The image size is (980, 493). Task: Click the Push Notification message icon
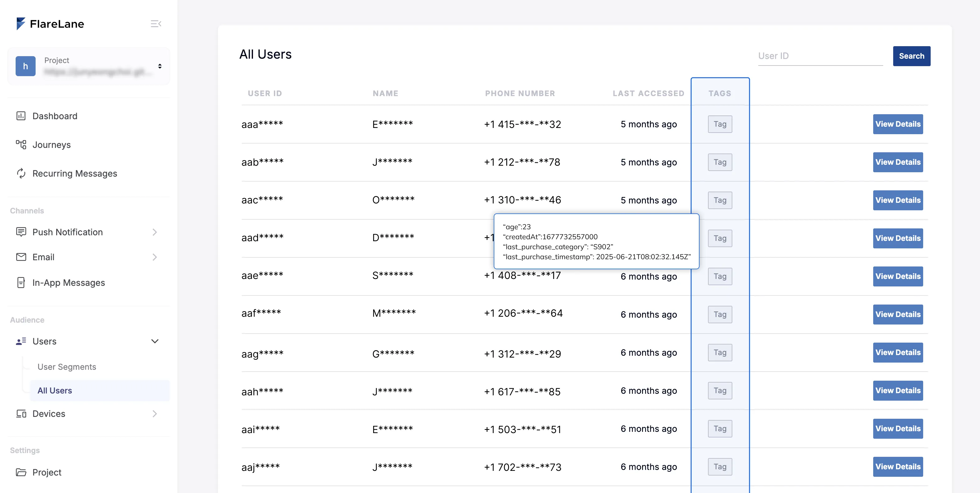(x=21, y=232)
